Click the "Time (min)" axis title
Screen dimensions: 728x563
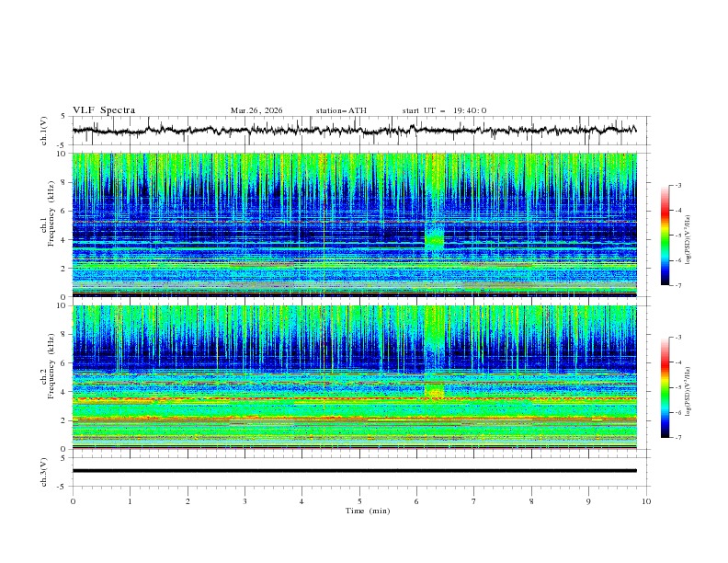[x=368, y=511]
